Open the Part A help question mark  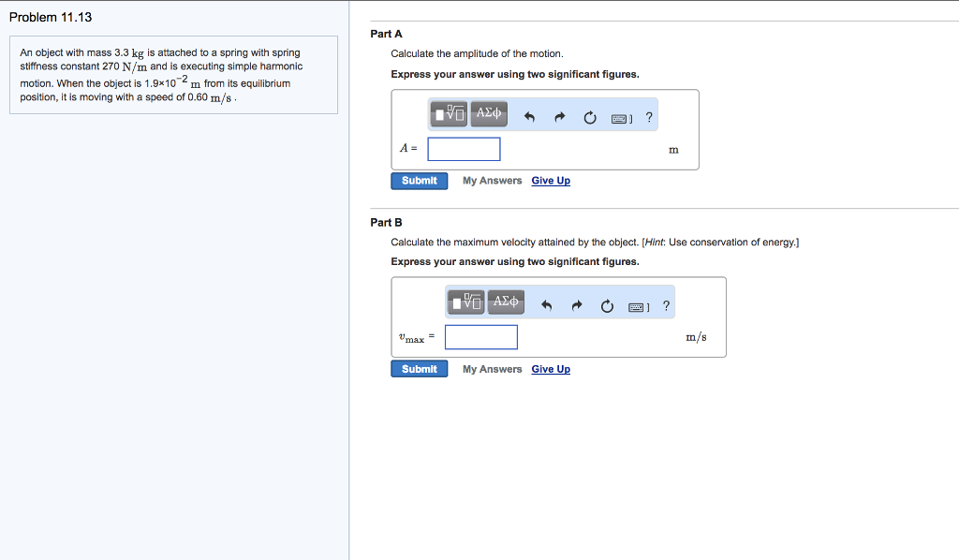pos(650,117)
